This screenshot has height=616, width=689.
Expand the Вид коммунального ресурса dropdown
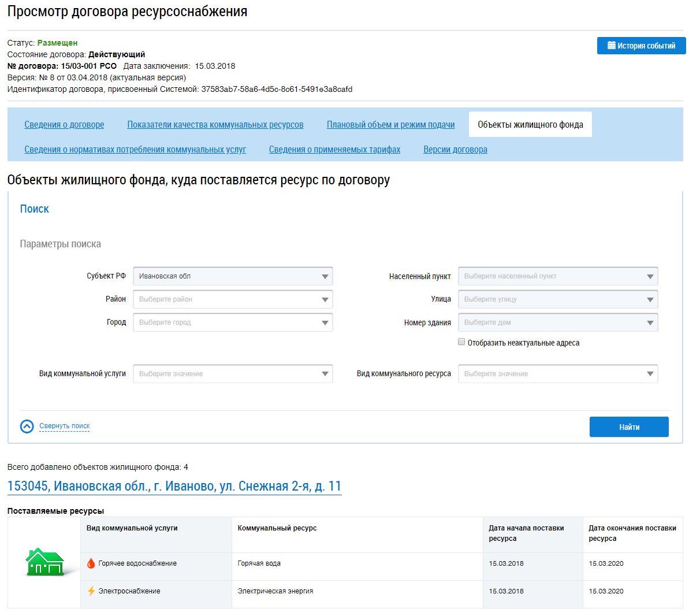558,374
